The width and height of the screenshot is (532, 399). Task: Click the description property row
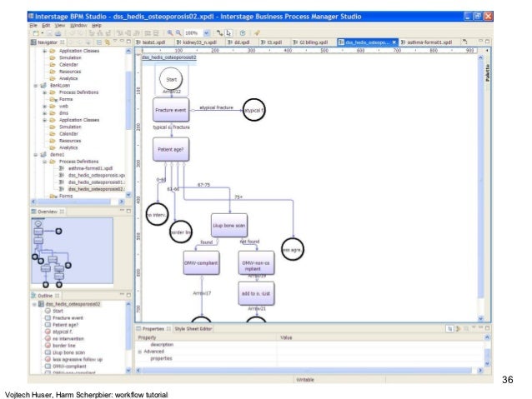tap(310, 344)
